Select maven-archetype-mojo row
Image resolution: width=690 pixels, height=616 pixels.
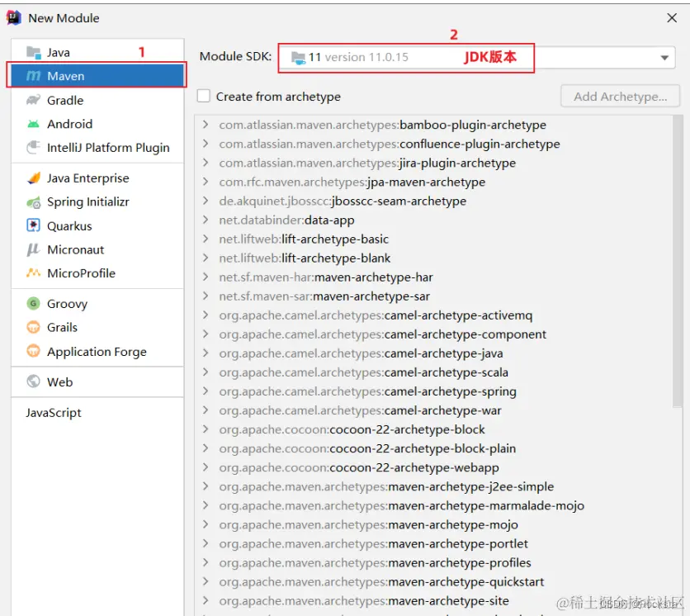[x=433, y=524]
